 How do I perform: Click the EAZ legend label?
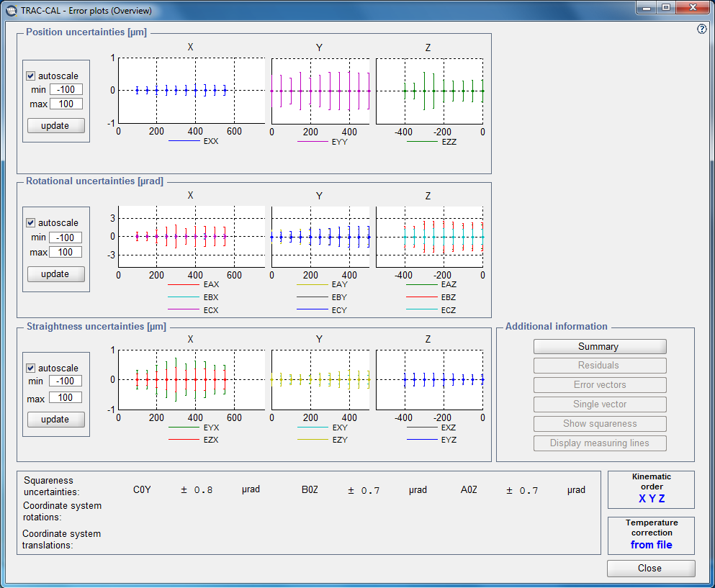pos(449,284)
